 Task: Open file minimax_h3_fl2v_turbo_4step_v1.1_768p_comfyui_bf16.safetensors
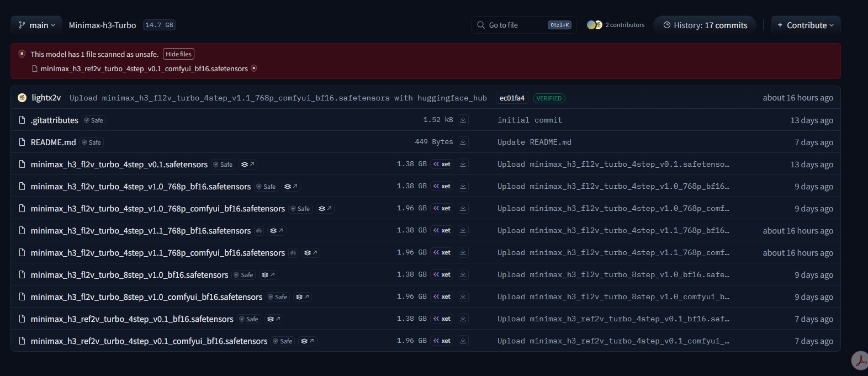[158, 252]
